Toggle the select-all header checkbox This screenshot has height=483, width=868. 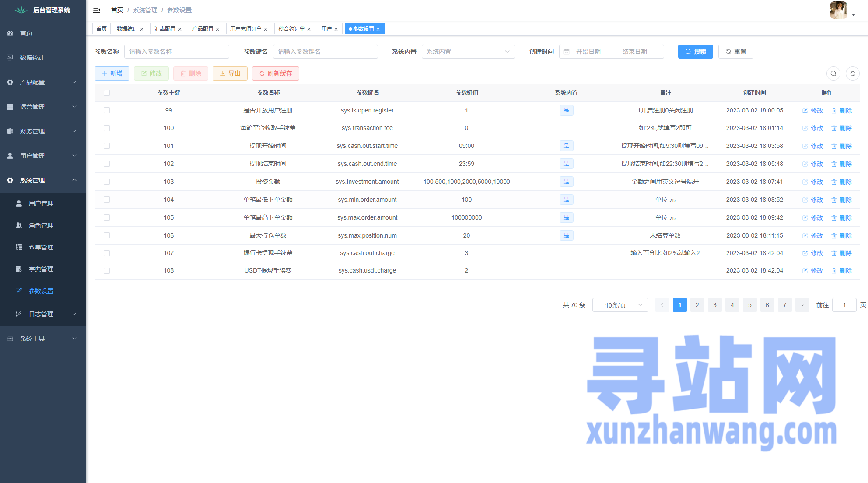click(x=107, y=93)
